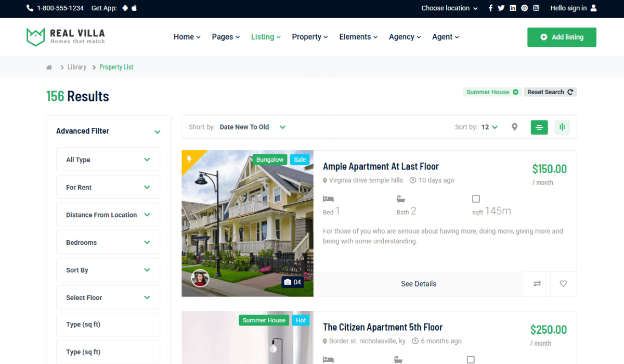Open the Facebook social link
The height and width of the screenshot is (364, 624).
click(490, 8)
